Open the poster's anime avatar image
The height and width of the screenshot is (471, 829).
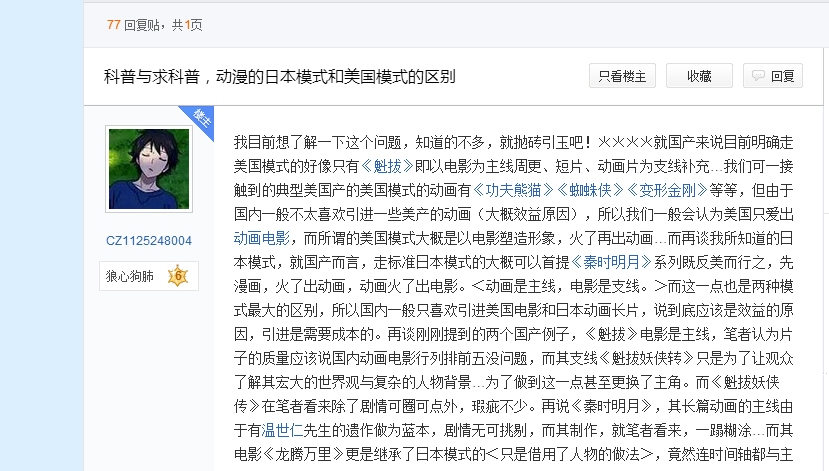(149, 169)
